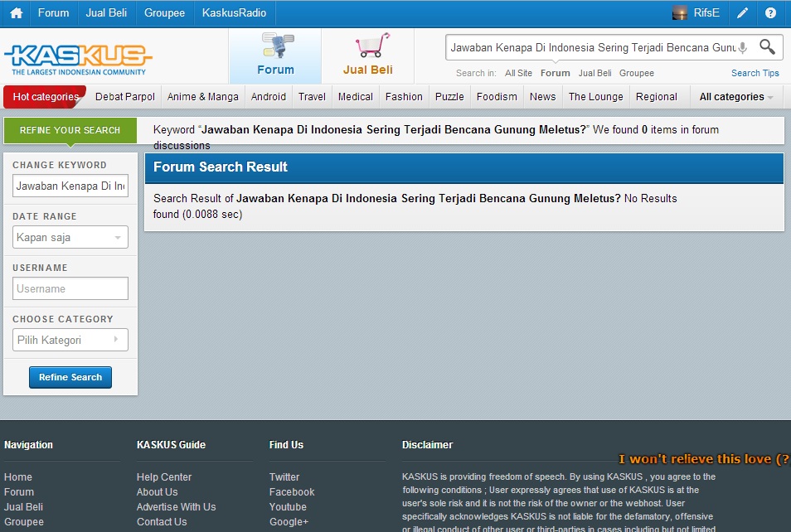Open the Search Tips link
Screen dimensions: 791x532
755,73
